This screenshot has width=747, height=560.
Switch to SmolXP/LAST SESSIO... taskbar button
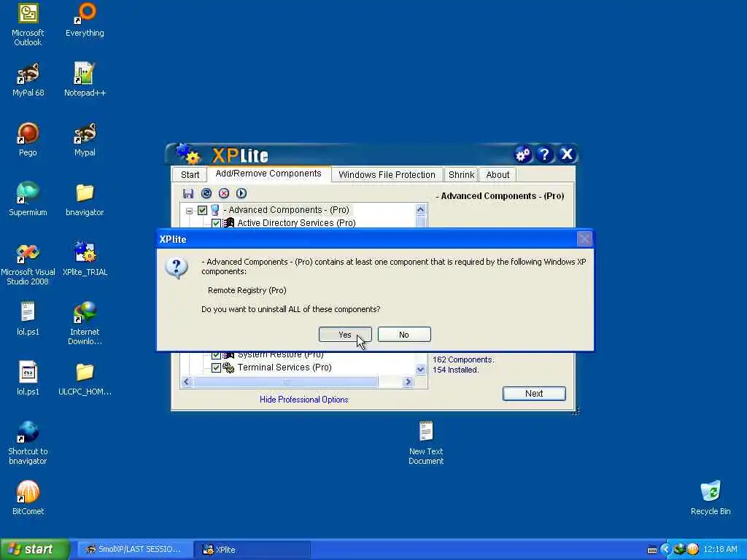(134, 550)
